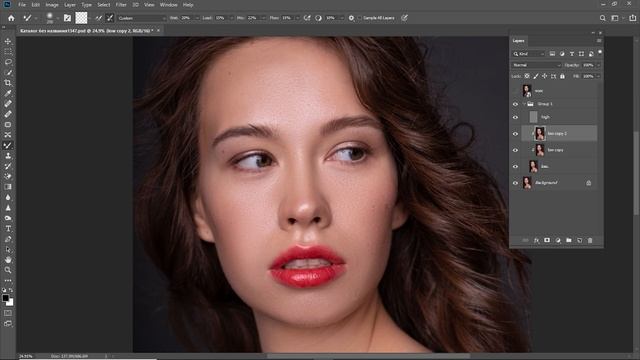Create a new layer icon
Viewport: 640px width, 360px height.
pos(579,240)
